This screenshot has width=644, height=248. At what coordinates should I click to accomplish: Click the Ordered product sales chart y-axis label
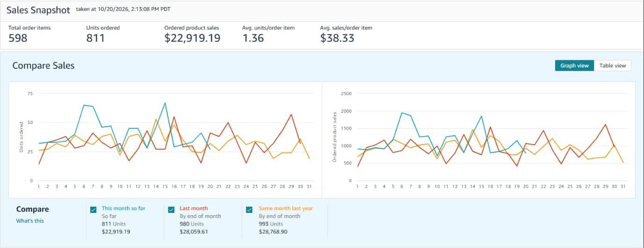[334, 138]
